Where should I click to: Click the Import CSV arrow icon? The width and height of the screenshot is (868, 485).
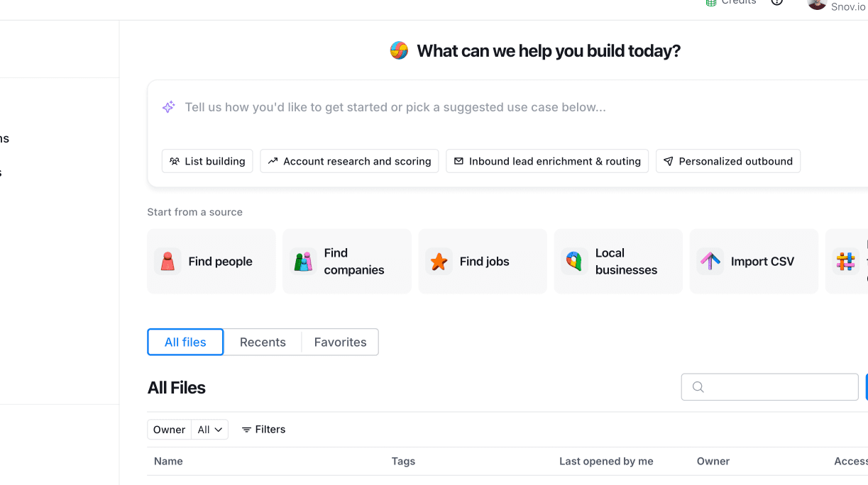click(710, 262)
